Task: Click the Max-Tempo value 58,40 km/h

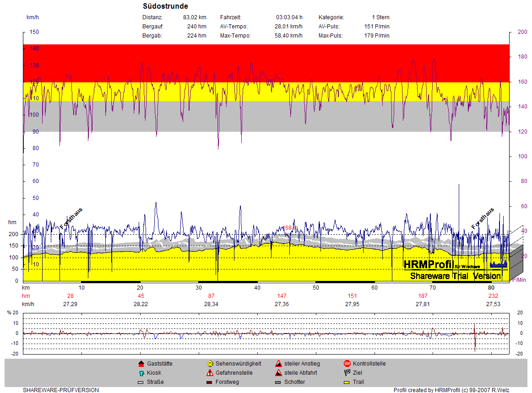Action: point(288,36)
